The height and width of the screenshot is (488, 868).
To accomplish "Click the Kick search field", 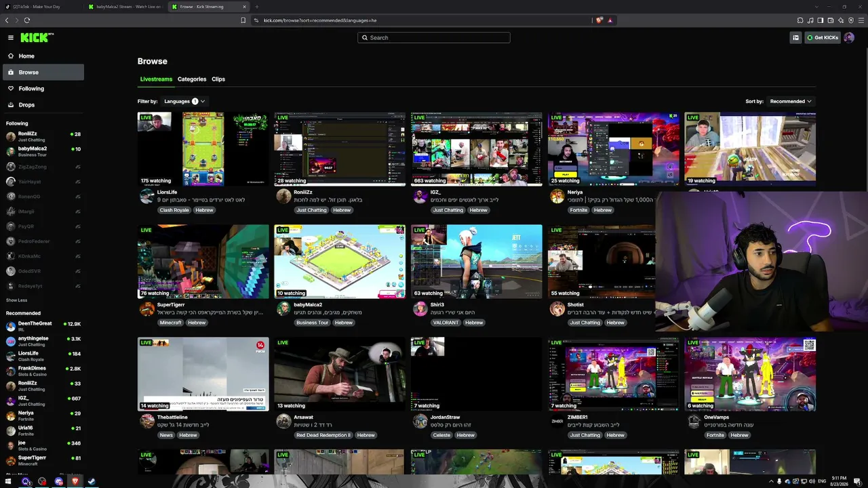I will (434, 38).
